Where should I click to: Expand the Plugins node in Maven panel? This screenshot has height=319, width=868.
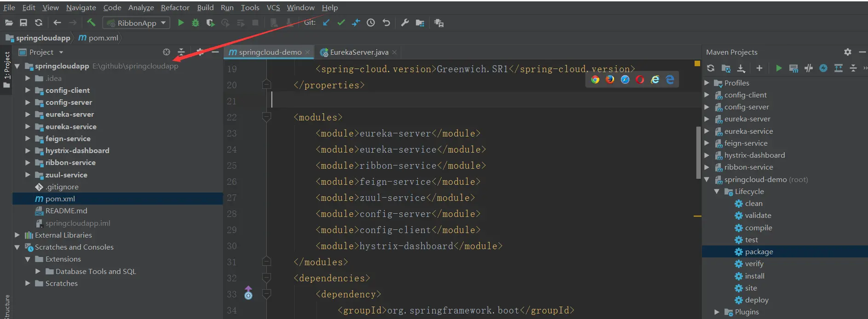pos(717,312)
